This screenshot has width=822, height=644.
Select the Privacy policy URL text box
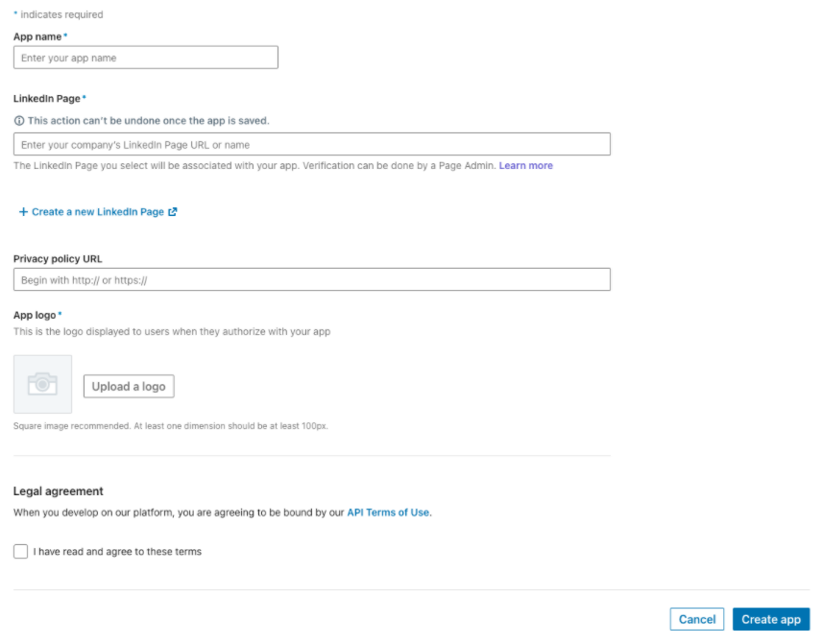pyautogui.click(x=312, y=280)
